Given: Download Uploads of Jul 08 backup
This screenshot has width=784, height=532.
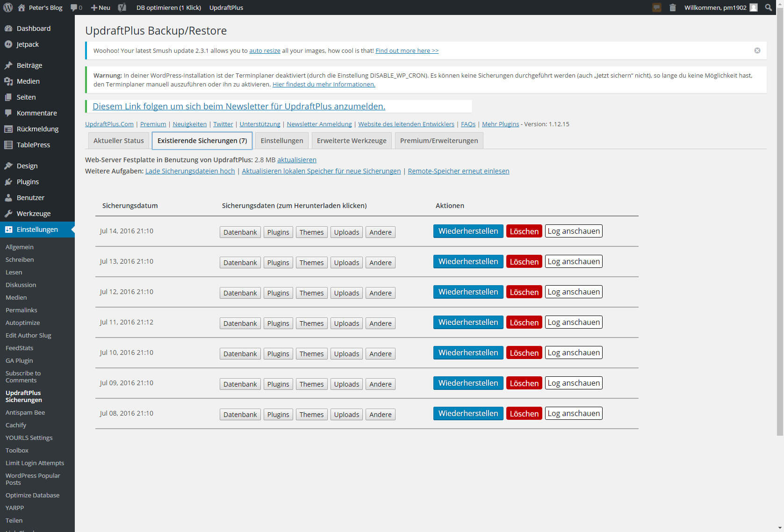Looking at the screenshot, I should (x=346, y=415).
